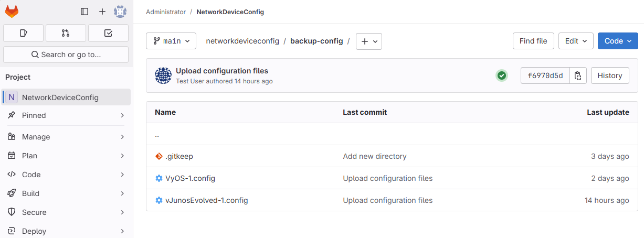This screenshot has height=238, width=644.
Task: Open the to-do list icon
Action: (108, 33)
